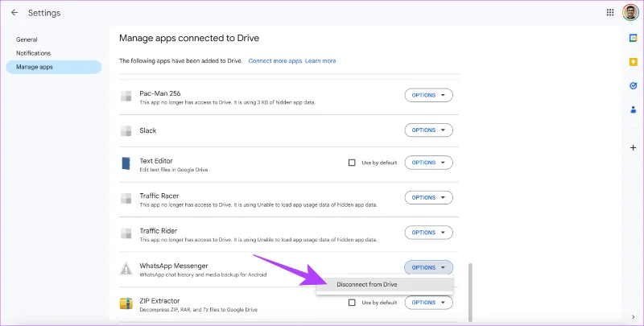Collapse side panel with bottom chevron
The height and width of the screenshot is (326, 644).
tap(633, 317)
